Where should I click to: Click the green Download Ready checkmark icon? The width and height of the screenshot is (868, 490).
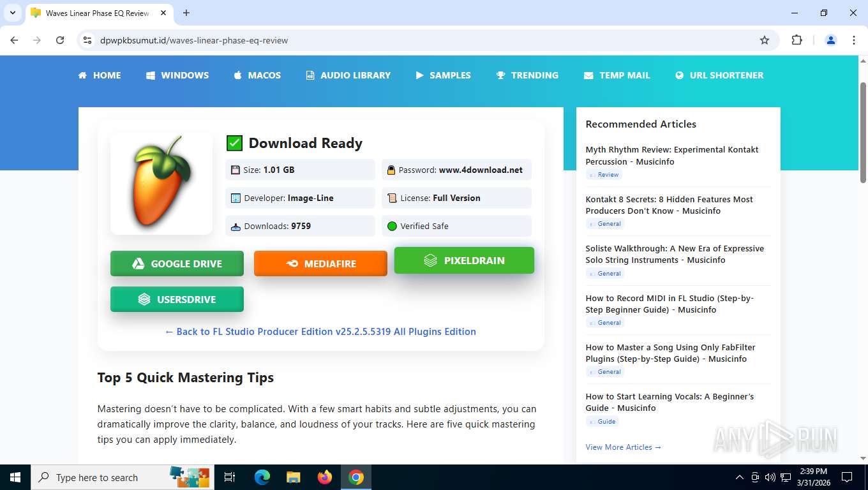(235, 143)
